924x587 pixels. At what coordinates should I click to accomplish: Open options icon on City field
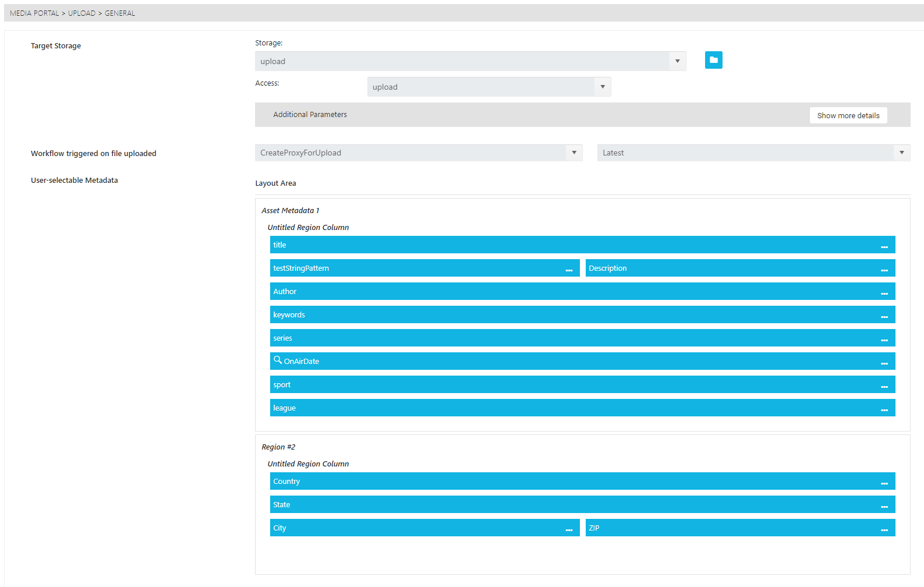568,529
